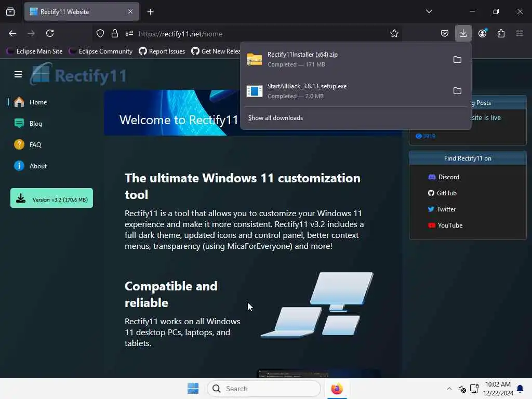Click the devices illustration image

(317, 304)
